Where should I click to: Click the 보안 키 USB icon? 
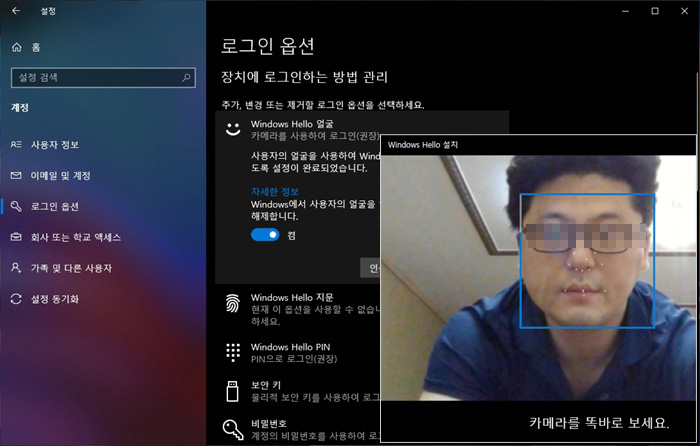[x=233, y=392]
